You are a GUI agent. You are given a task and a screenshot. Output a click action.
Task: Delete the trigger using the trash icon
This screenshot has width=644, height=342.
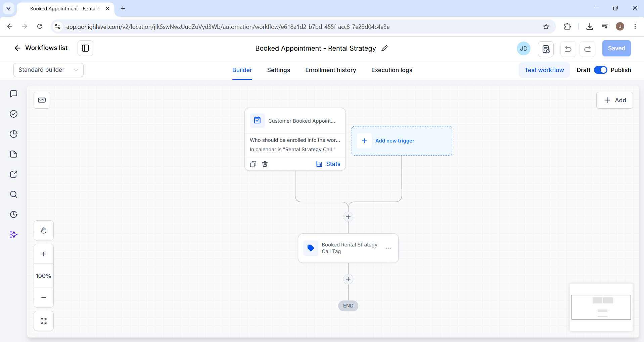pyautogui.click(x=265, y=164)
